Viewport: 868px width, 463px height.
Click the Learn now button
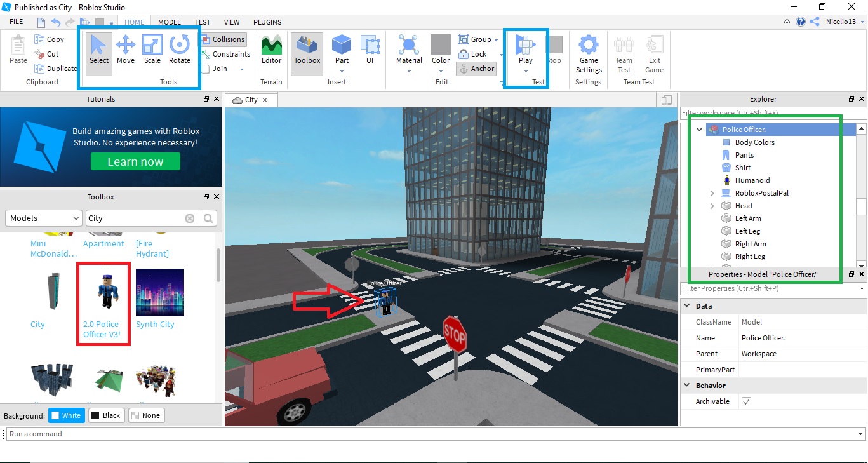(x=135, y=161)
